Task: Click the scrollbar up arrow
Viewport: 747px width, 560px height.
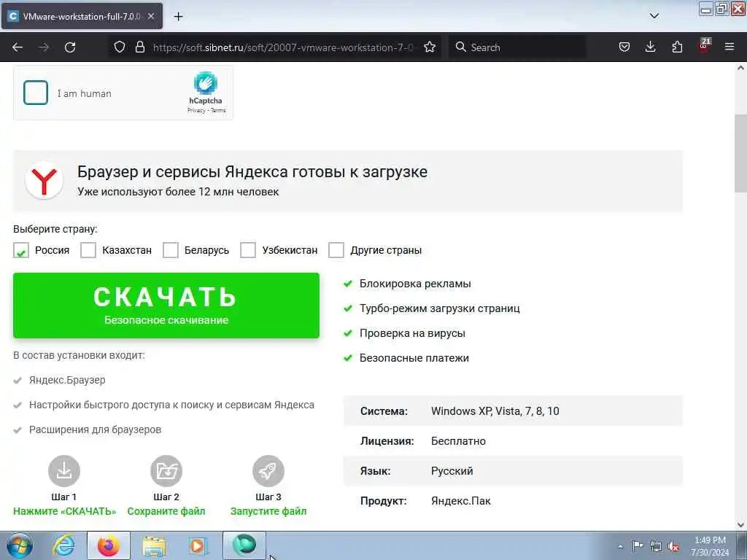Action: point(741,68)
